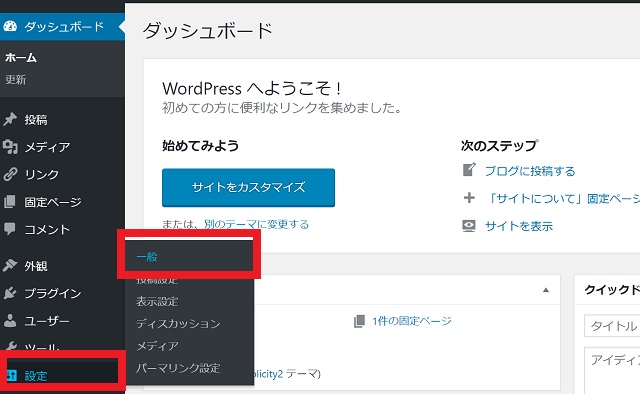Click the Dashboard gauge icon
Screen dimensions: 640x394
[x=10, y=27]
